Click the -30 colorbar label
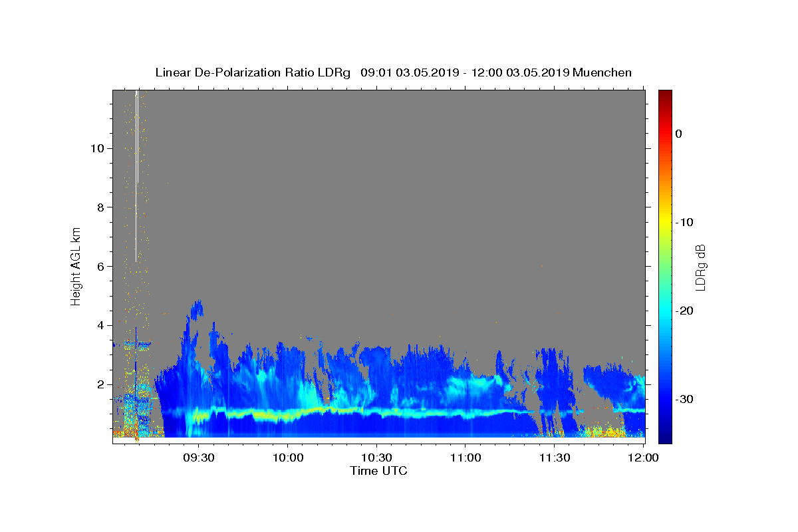The height and width of the screenshot is (532, 798). [684, 399]
